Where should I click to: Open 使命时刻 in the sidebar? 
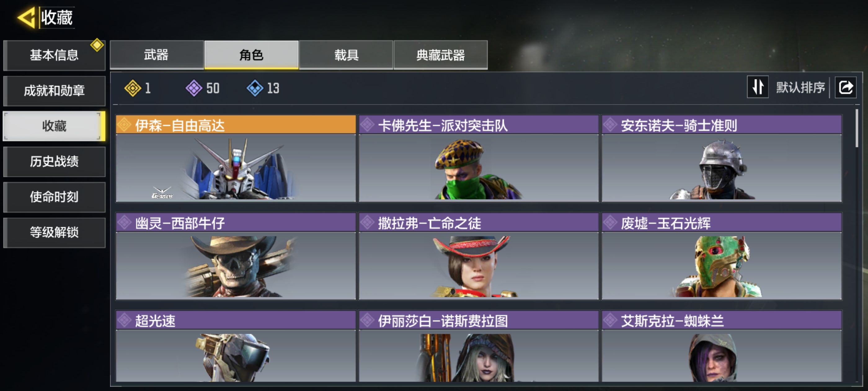[x=54, y=197]
